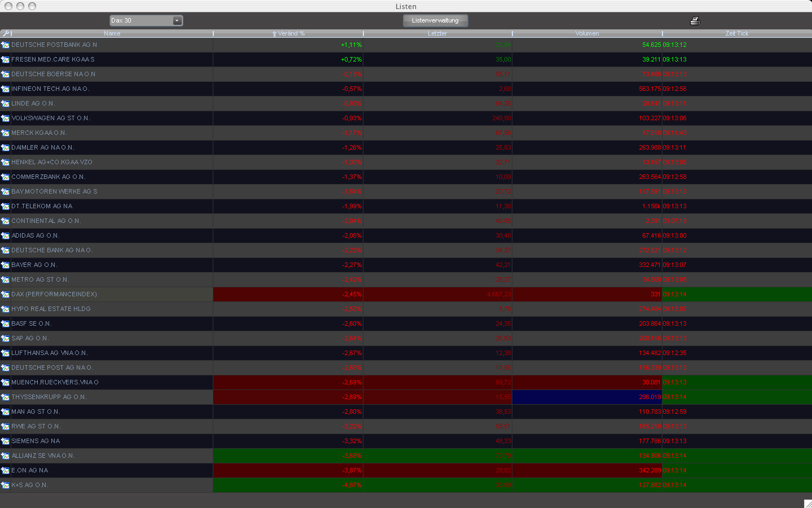Click the -4,87% change for K+S
The width and height of the screenshot is (812, 508).
click(352, 485)
